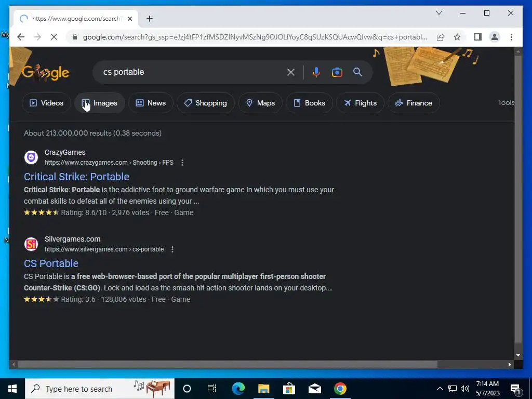Clear the search query with X

tap(291, 72)
